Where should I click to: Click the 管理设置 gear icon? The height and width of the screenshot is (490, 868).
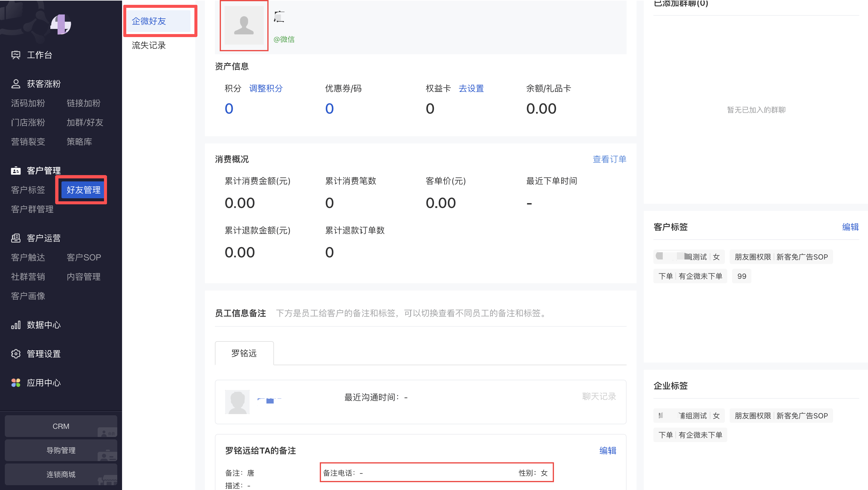click(15, 354)
